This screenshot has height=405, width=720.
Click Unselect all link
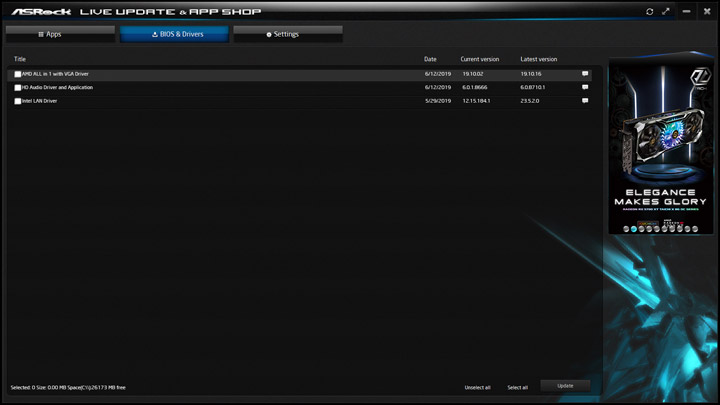pos(478,388)
